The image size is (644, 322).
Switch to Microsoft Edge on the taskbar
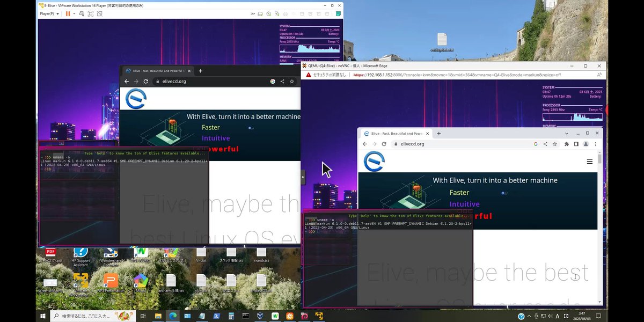[x=172, y=316]
